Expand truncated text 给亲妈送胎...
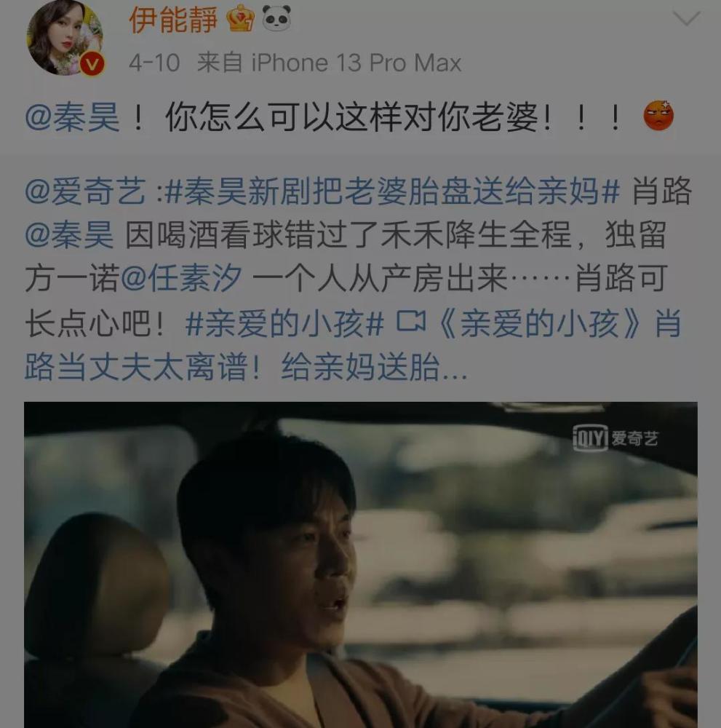 pos(374,367)
